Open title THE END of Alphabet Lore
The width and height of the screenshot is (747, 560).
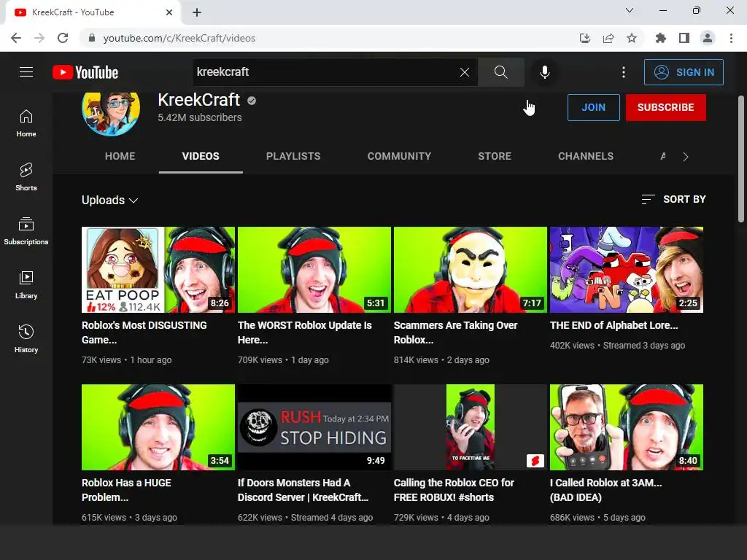614,325
